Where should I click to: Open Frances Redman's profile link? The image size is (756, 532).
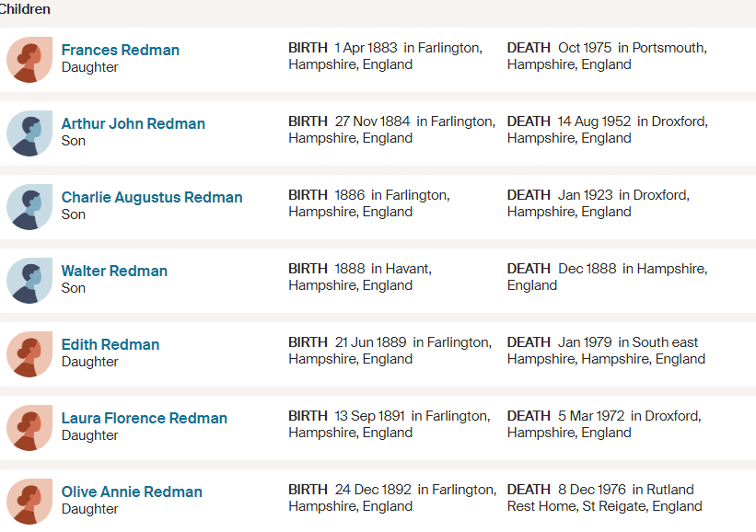121,50
